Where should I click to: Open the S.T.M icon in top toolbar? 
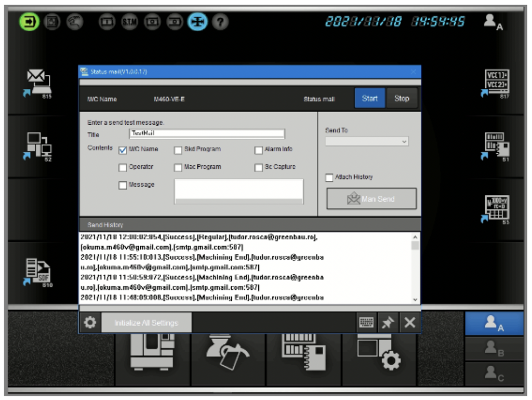[129, 22]
